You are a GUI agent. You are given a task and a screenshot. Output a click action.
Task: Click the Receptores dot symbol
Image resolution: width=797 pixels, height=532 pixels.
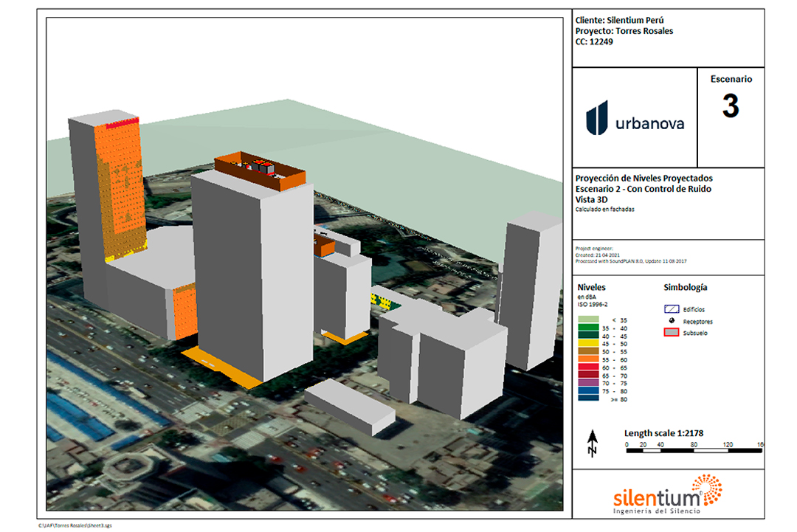[x=672, y=322]
